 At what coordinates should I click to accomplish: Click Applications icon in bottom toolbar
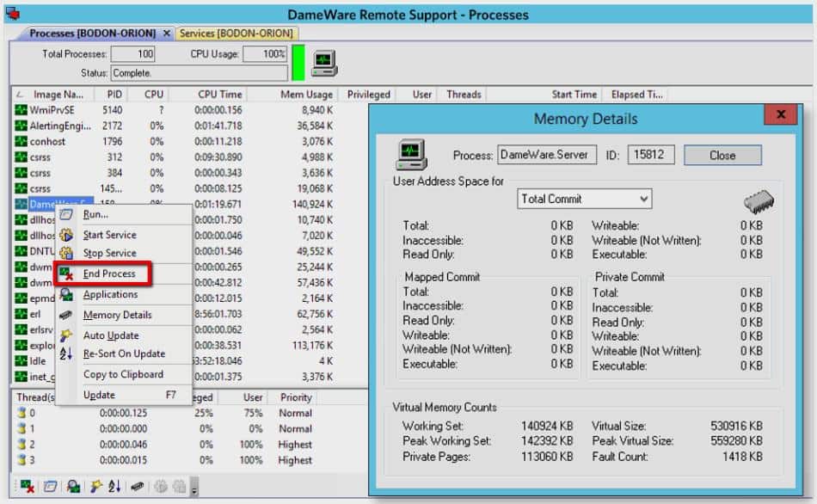click(73, 487)
